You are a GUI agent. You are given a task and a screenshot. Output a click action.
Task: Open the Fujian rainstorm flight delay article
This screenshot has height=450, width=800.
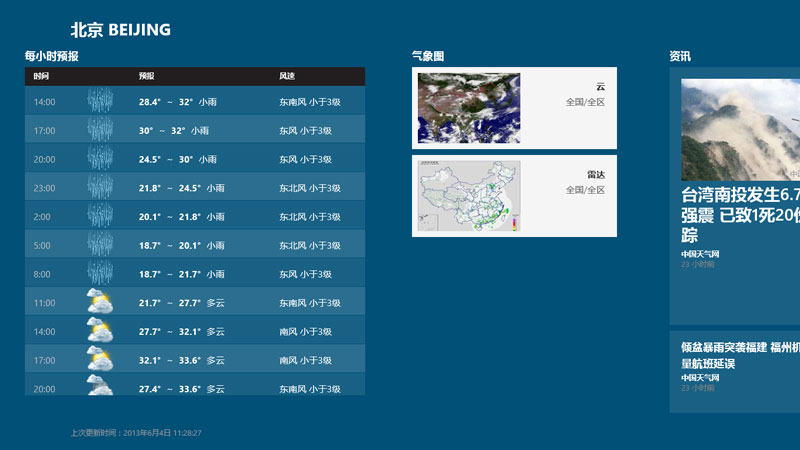741,355
